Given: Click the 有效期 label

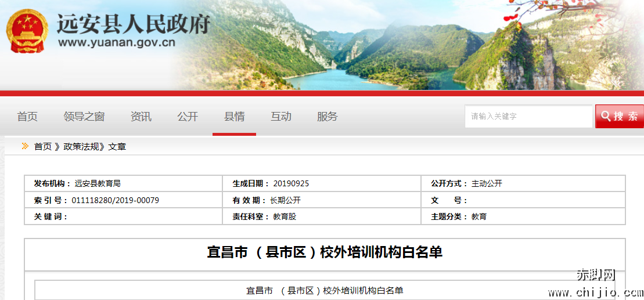Looking at the screenshot, I should click(249, 200).
